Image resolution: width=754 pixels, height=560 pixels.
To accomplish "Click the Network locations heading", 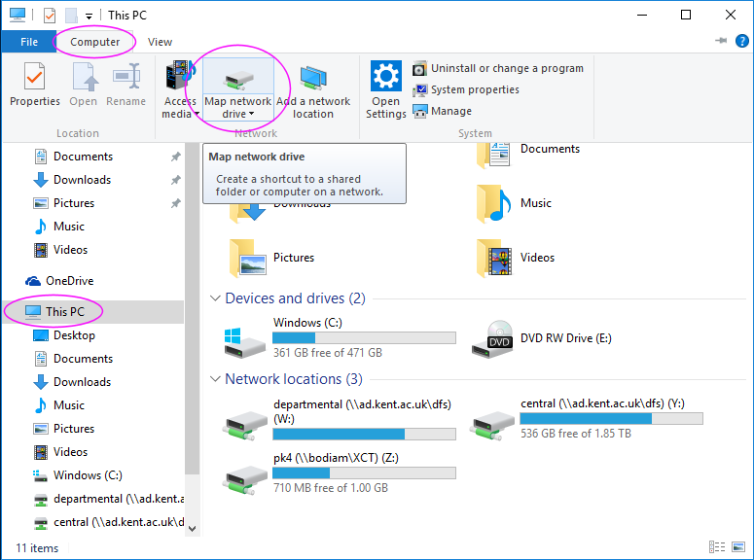I will click(294, 379).
